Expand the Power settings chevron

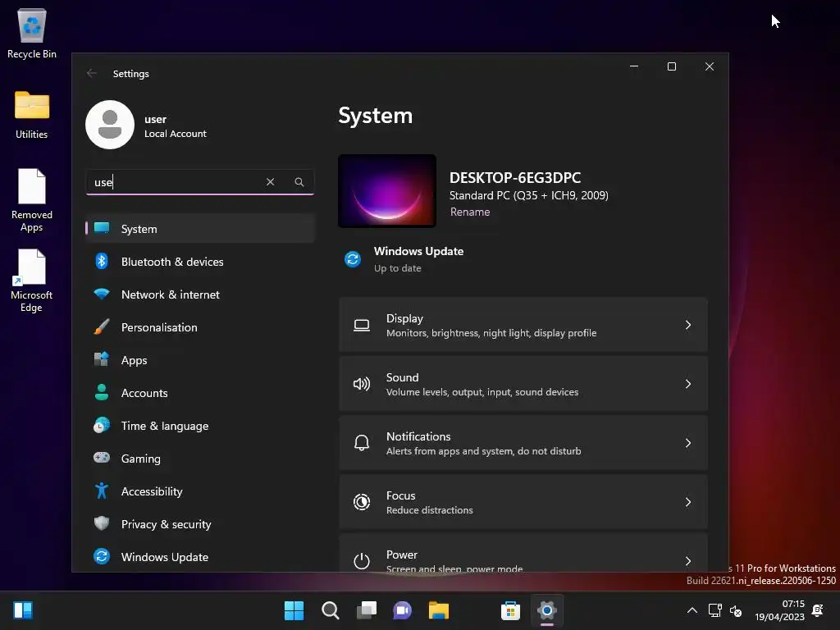tap(688, 561)
